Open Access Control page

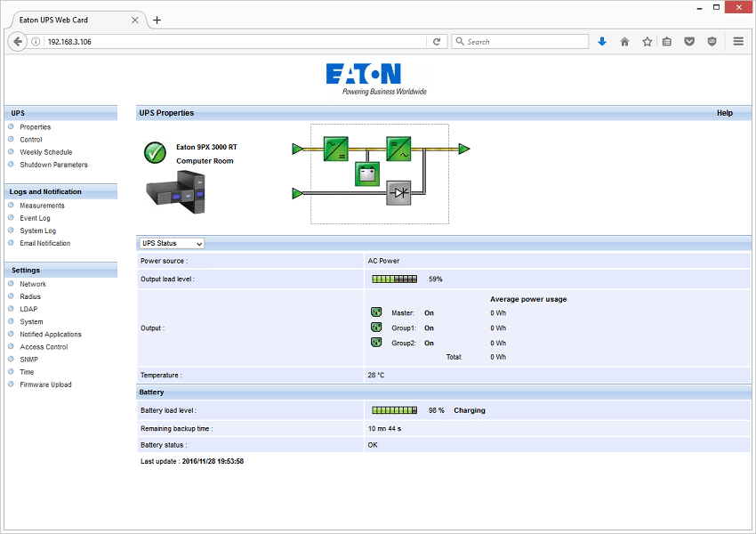[x=44, y=347]
